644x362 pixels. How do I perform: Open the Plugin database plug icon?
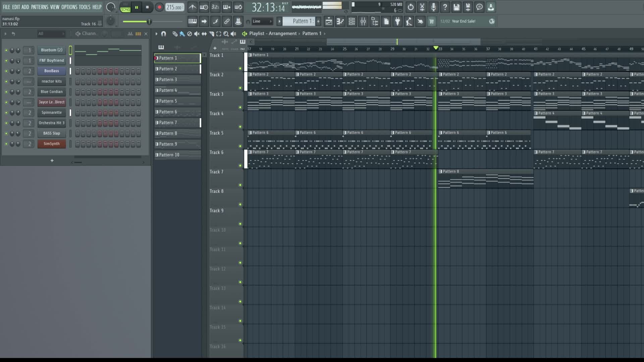[x=397, y=21]
